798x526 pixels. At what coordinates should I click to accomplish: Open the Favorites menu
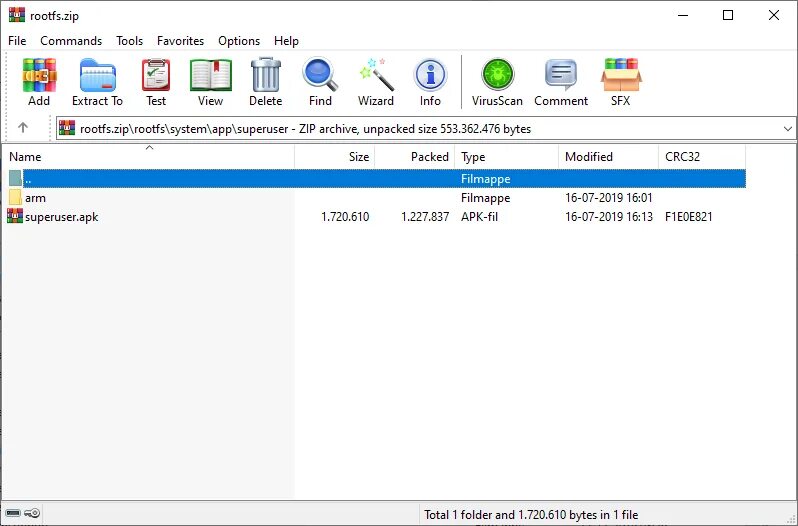pyautogui.click(x=180, y=41)
